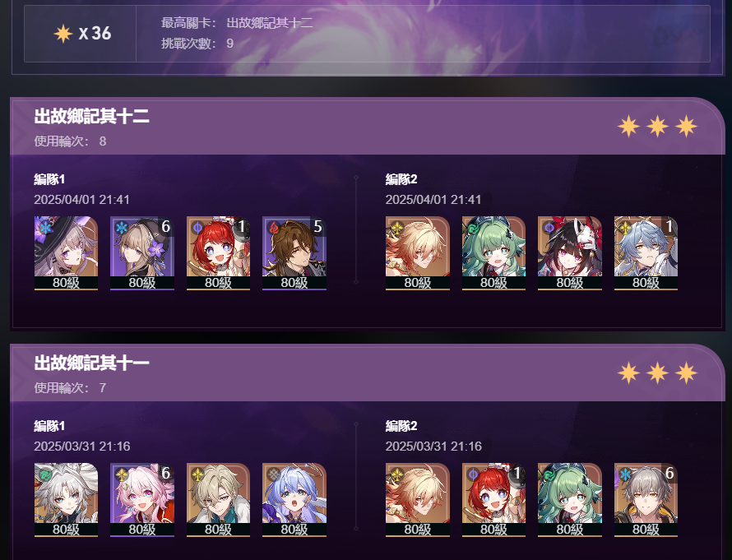The height and width of the screenshot is (560, 732).
Task: Click the three-star rating of stage 出故鄉記其十一
Action: click(657, 373)
